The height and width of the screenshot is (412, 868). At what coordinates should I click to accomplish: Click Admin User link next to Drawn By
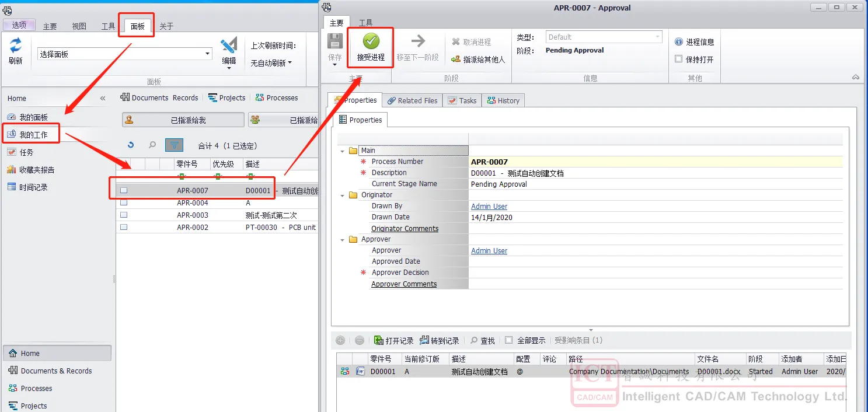click(489, 207)
